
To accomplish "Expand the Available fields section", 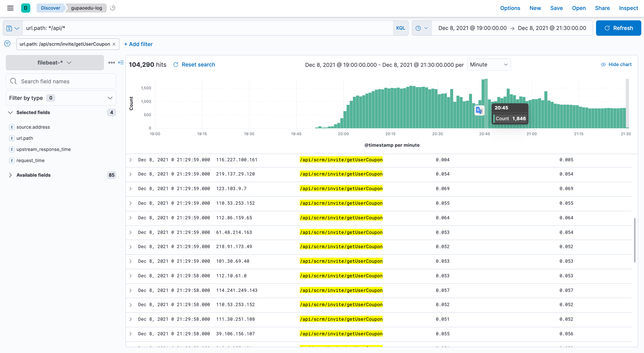I will pos(10,175).
